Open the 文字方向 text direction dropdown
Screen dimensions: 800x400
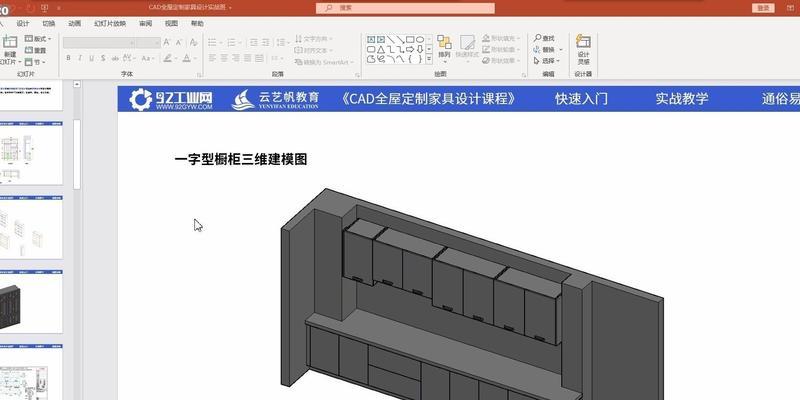pos(314,39)
